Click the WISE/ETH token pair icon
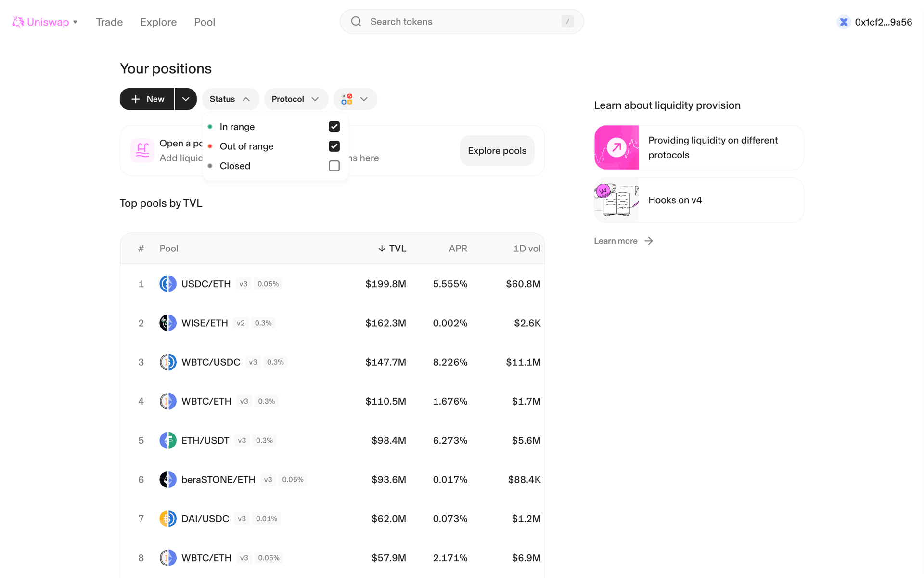 (168, 323)
